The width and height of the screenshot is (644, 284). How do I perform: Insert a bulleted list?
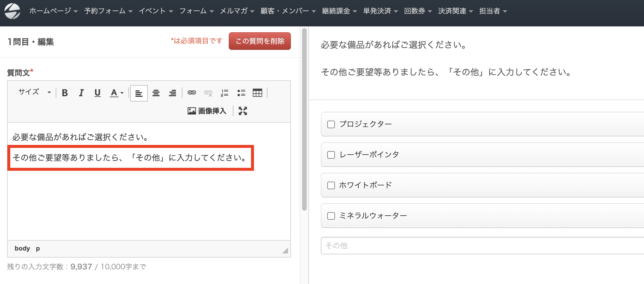(x=241, y=93)
